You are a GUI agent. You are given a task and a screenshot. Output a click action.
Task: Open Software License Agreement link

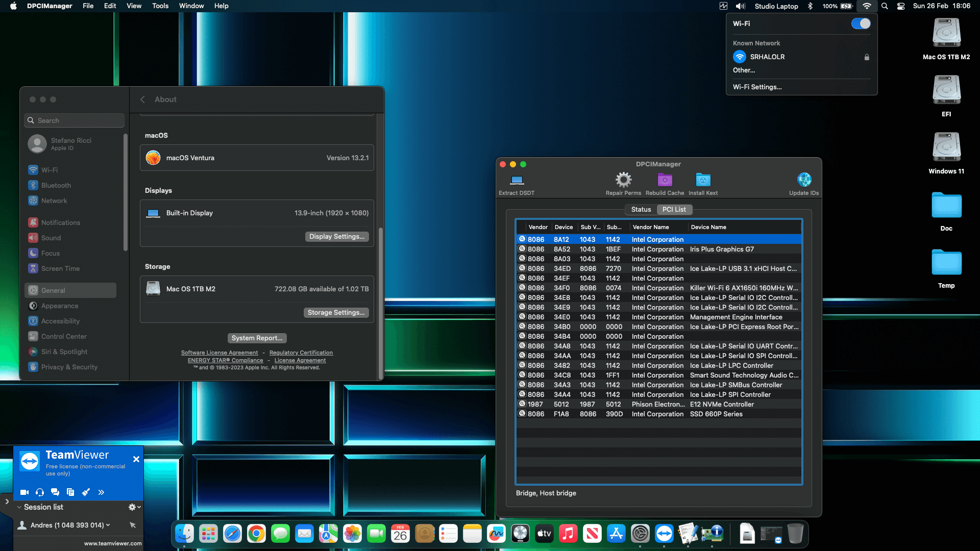[x=219, y=353]
